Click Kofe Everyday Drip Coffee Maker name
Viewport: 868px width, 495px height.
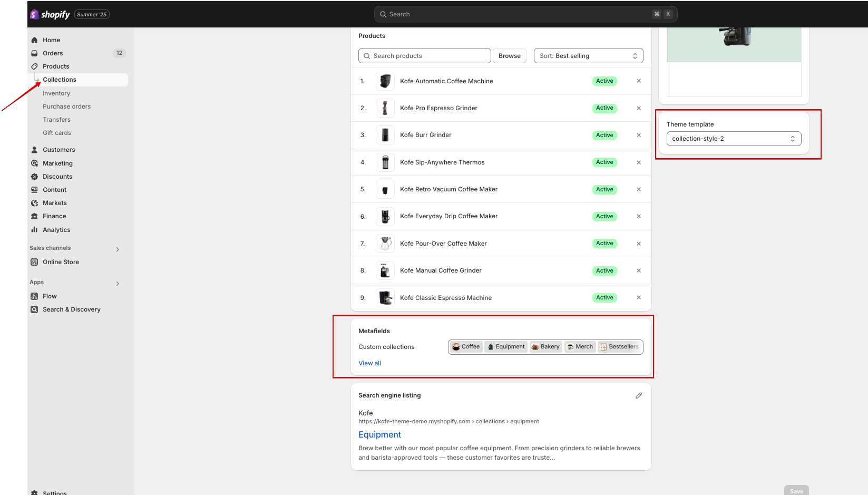[x=448, y=216]
